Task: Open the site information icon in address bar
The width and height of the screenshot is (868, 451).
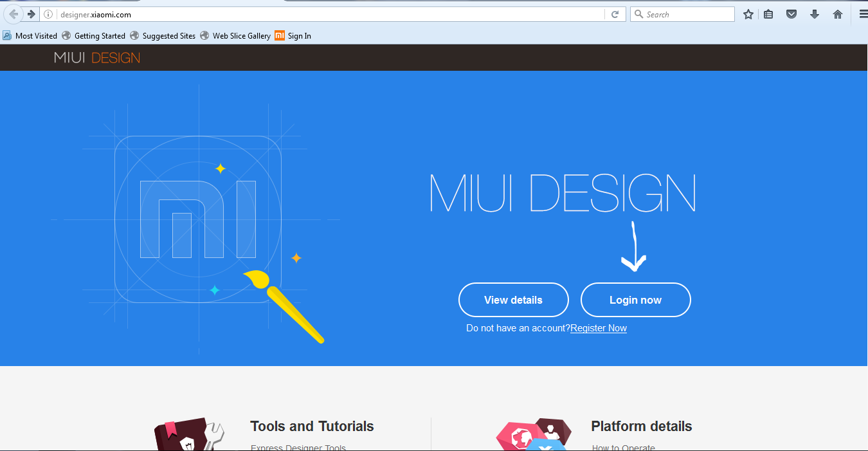Action: pyautogui.click(x=48, y=14)
